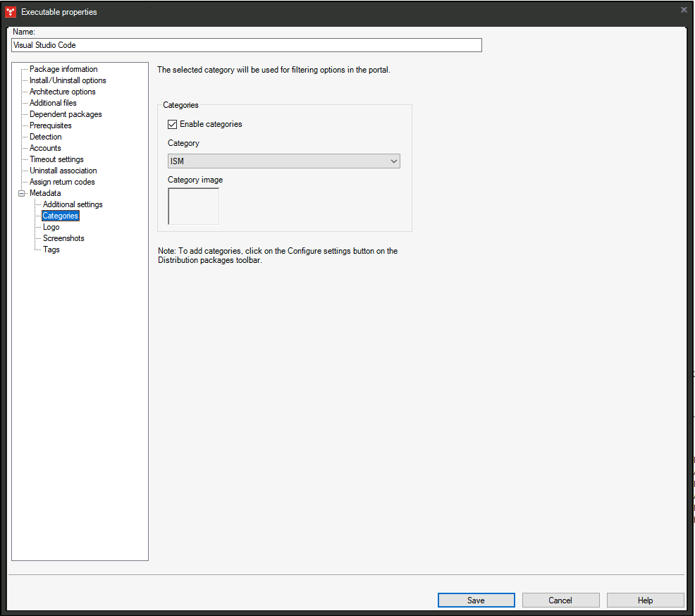
Task: Open Architecture options page
Action: [x=63, y=92]
